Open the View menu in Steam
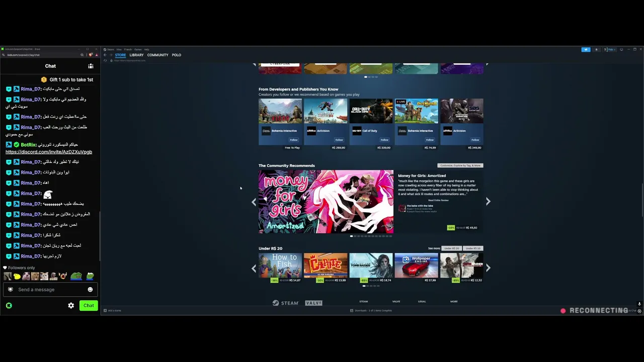644x362 pixels. click(x=119, y=49)
